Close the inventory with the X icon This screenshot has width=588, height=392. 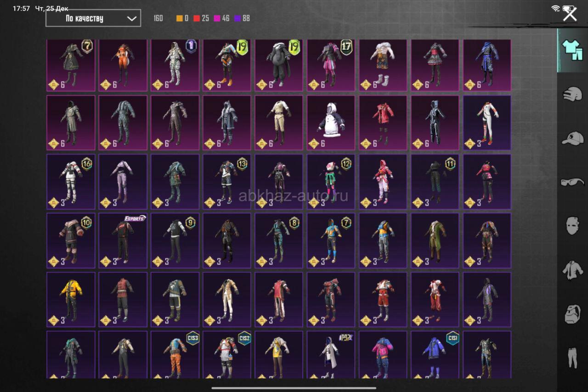570,14
